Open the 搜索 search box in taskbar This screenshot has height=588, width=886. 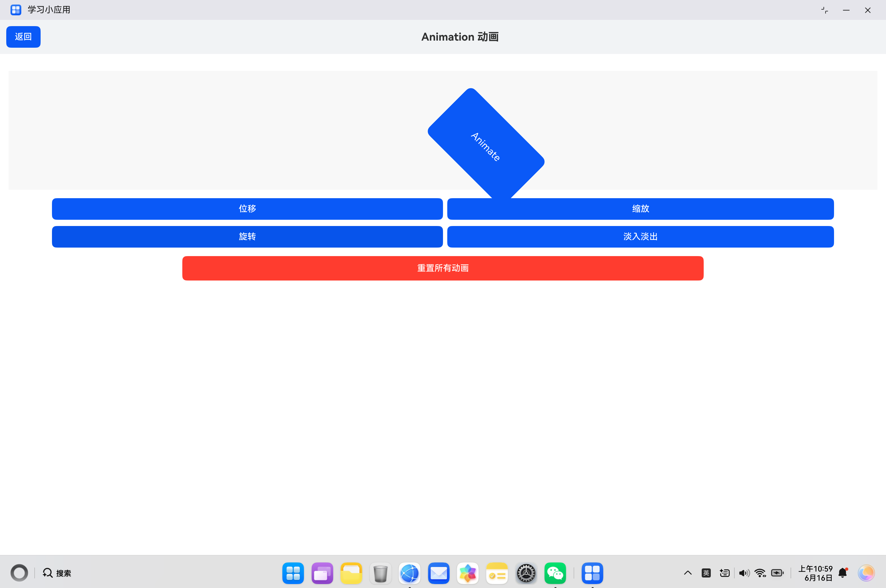pyautogui.click(x=57, y=573)
